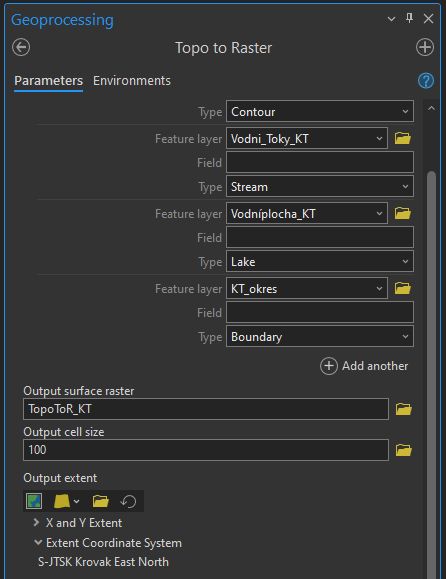446x579 pixels.
Task: Toggle auto-hide pin on Geoprocessing pane
Action: point(409,18)
